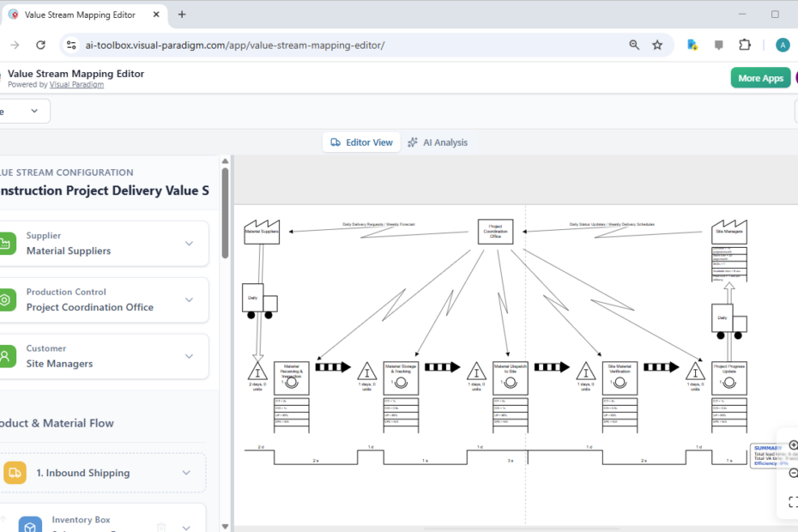Open the browser extensions puzzle icon
The width and height of the screenshot is (798, 532).
click(744, 45)
